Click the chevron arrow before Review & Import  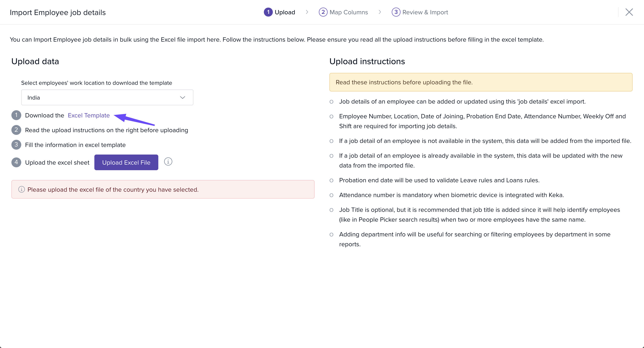click(380, 12)
